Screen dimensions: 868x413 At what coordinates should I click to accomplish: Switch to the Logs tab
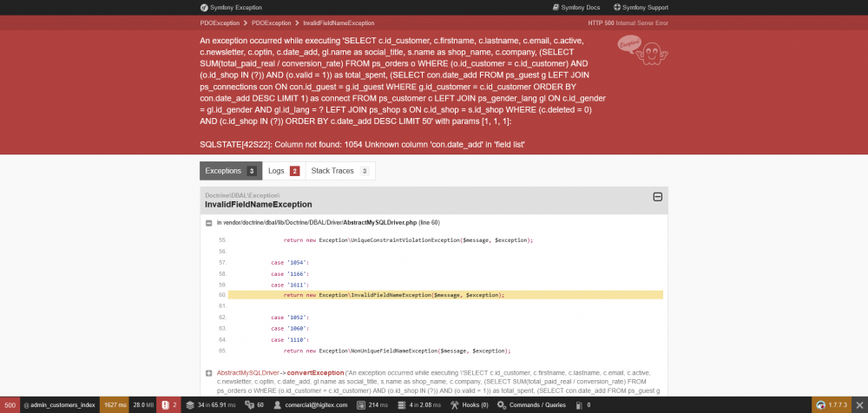pos(284,171)
